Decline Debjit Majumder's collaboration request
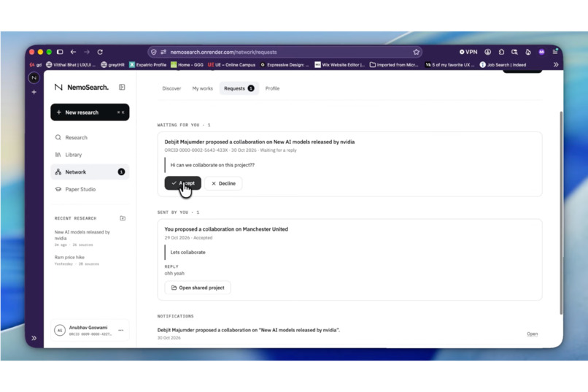 click(223, 183)
